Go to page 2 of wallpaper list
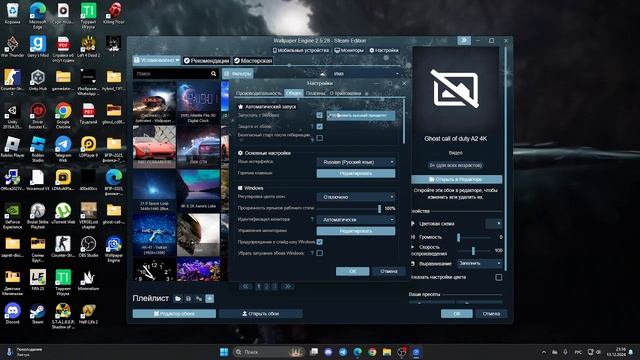 [266, 287]
